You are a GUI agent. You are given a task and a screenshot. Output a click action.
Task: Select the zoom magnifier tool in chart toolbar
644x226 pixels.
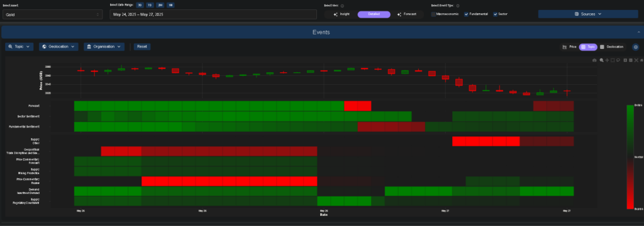tap(602, 60)
